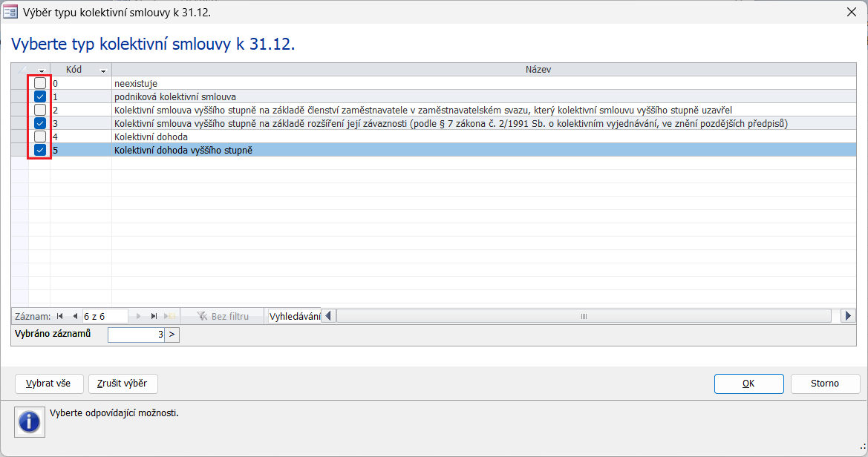
Task: Open the Kód column dropdown arrow
Action: (103, 70)
